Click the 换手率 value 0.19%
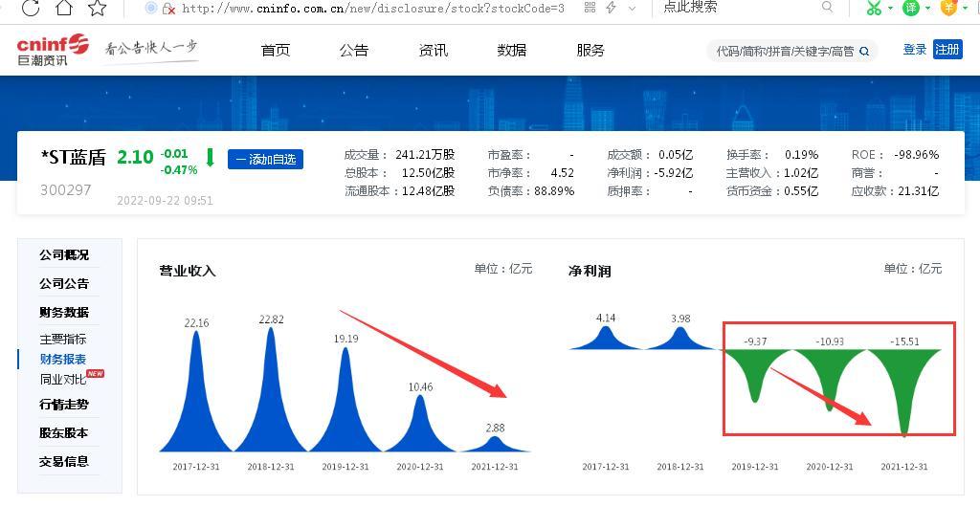 (802, 155)
